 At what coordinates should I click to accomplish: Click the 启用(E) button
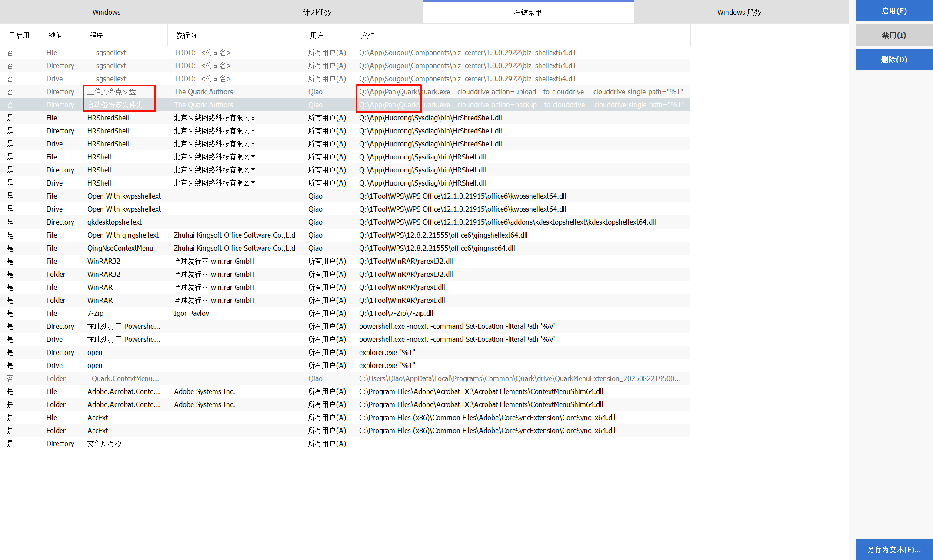pyautogui.click(x=894, y=11)
